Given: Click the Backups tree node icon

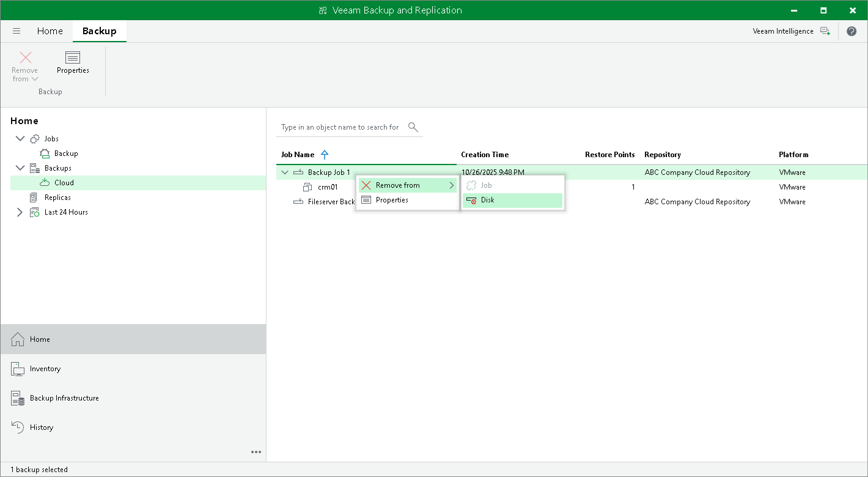Looking at the screenshot, I should coord(35,168).
